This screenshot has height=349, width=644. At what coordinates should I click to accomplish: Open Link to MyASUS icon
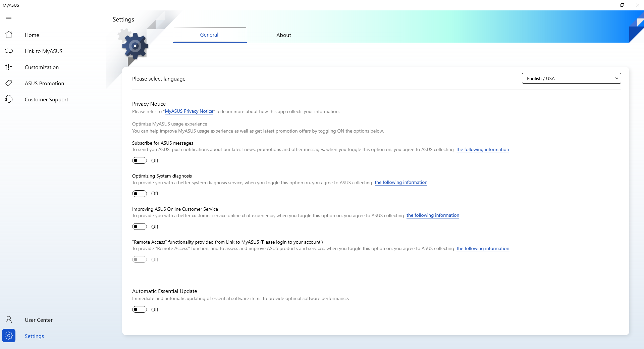(9, 51)
